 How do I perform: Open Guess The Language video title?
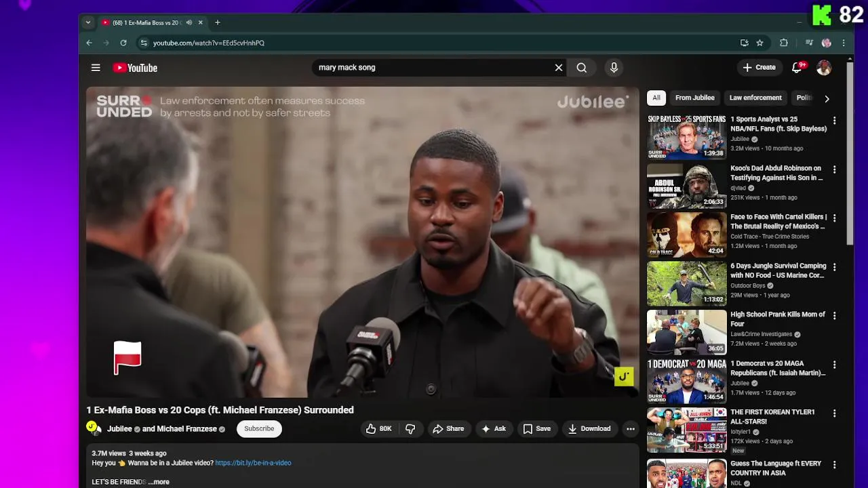(776, 468)
